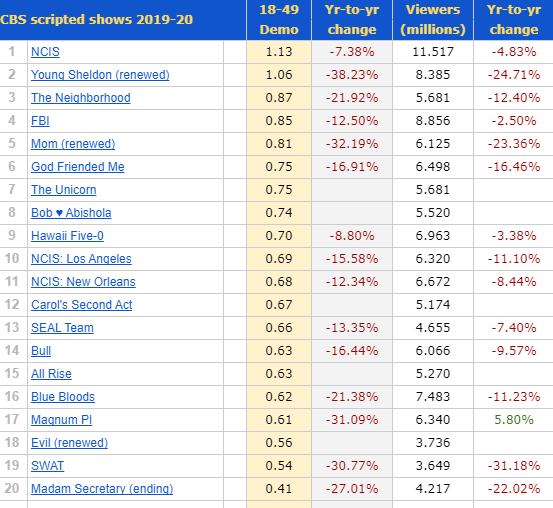
Task: Select Young Sheldon viewers value 8.385
Action: click(x=433, y=75)
